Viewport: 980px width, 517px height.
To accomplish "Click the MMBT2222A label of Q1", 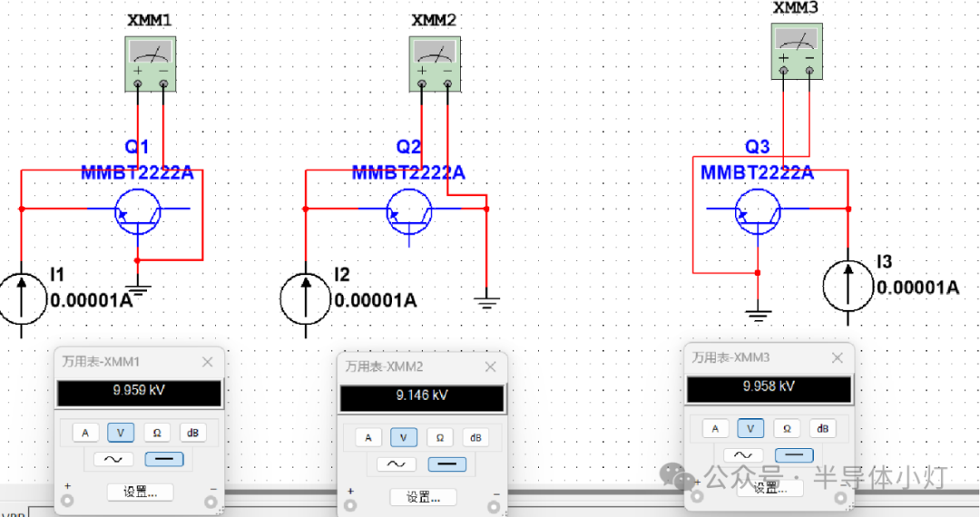I will coord(138,173).
